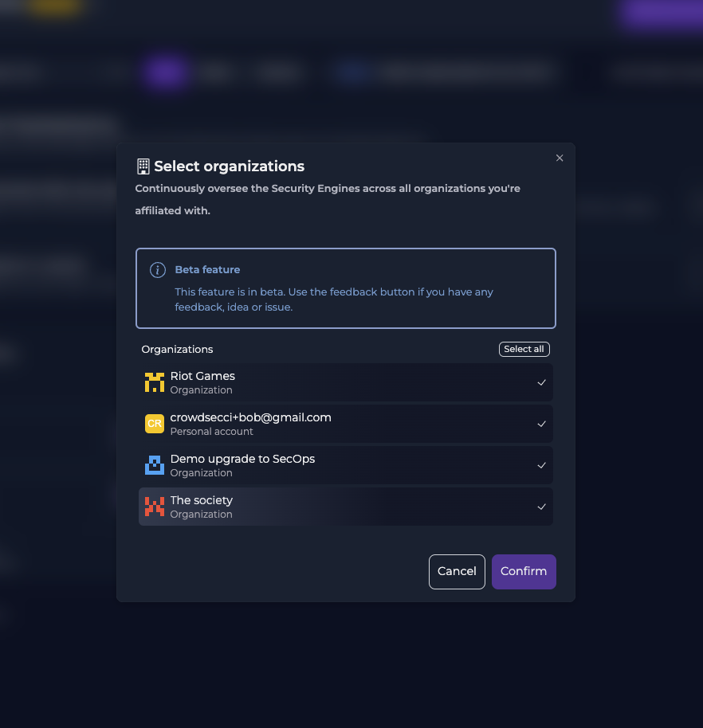Confirm the organization selection
This screenshot has height=728, width=703.
[524, 571]
